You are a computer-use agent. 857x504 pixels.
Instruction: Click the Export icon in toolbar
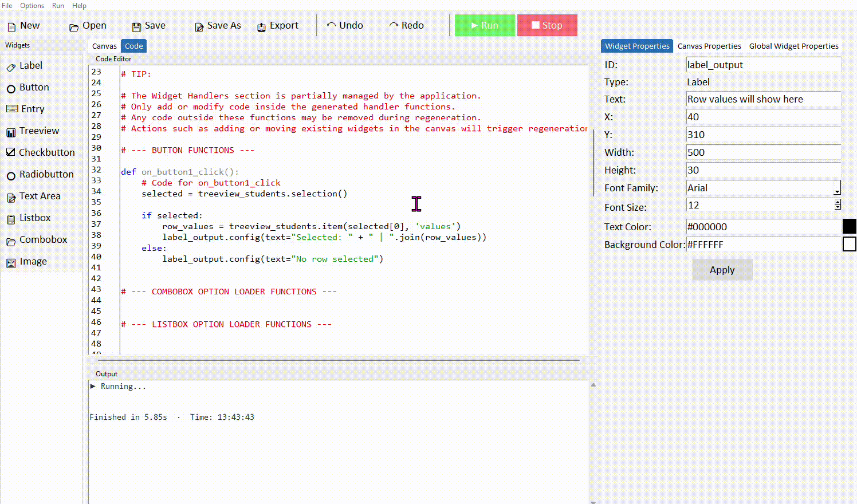pos(261,27)
